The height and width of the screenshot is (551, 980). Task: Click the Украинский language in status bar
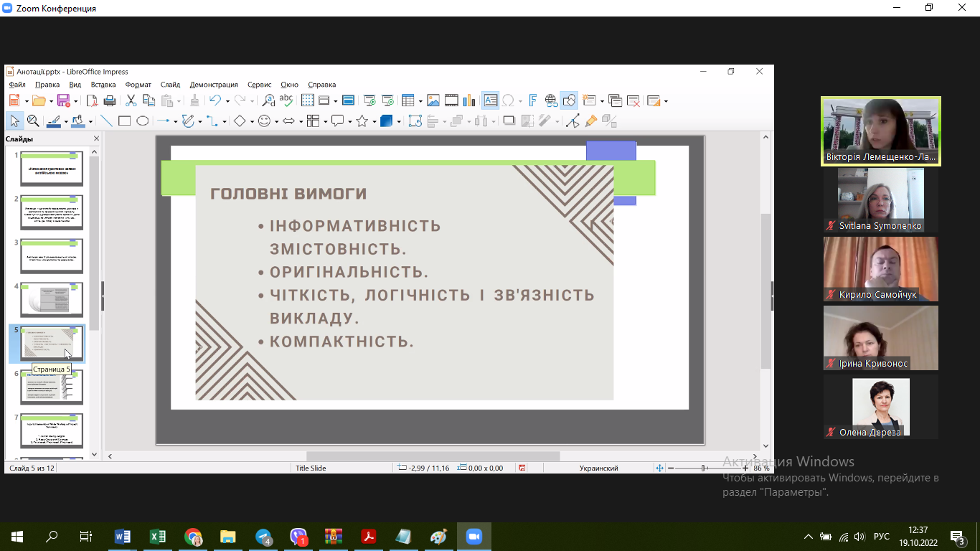click(x=598, y=468)
